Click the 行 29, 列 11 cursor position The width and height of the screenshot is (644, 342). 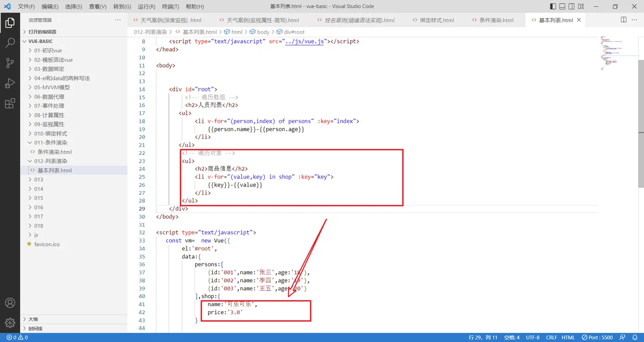(x=483, y=337)
